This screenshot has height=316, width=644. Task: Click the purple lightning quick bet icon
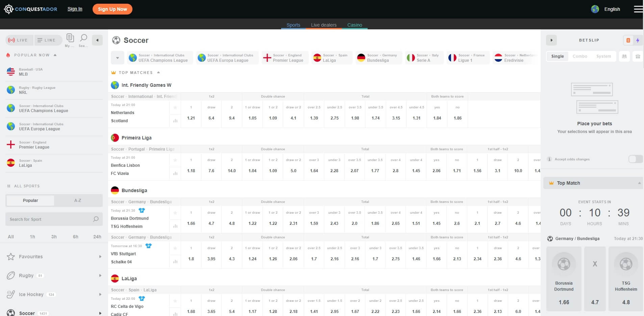638,40
